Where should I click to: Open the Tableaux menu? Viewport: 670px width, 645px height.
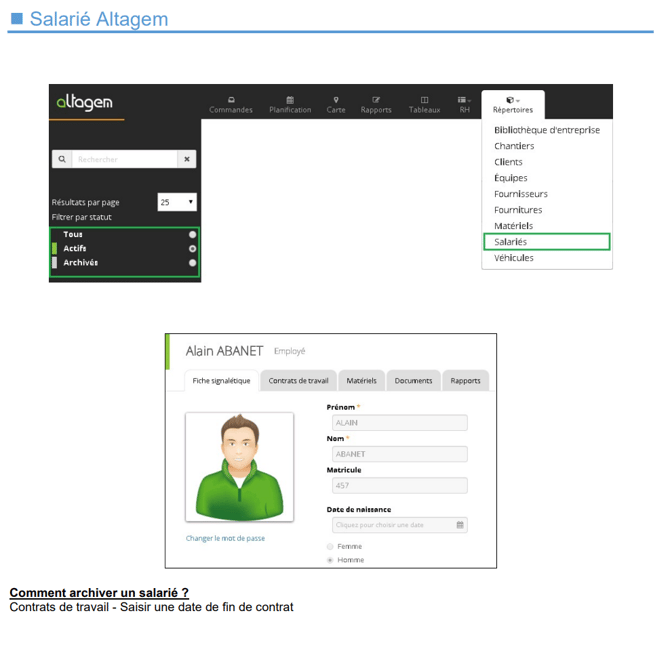click(424, 105)
